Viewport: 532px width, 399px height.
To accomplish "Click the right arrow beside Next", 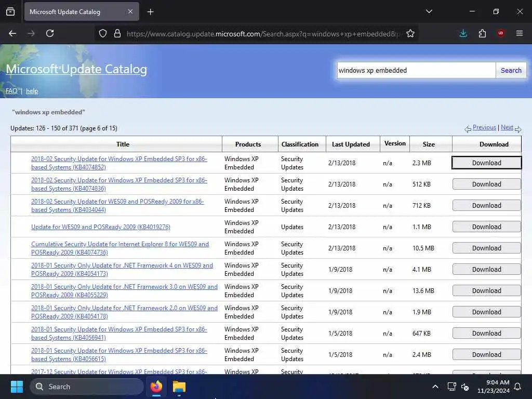I will pyautogui.click(x=518, y=129).
